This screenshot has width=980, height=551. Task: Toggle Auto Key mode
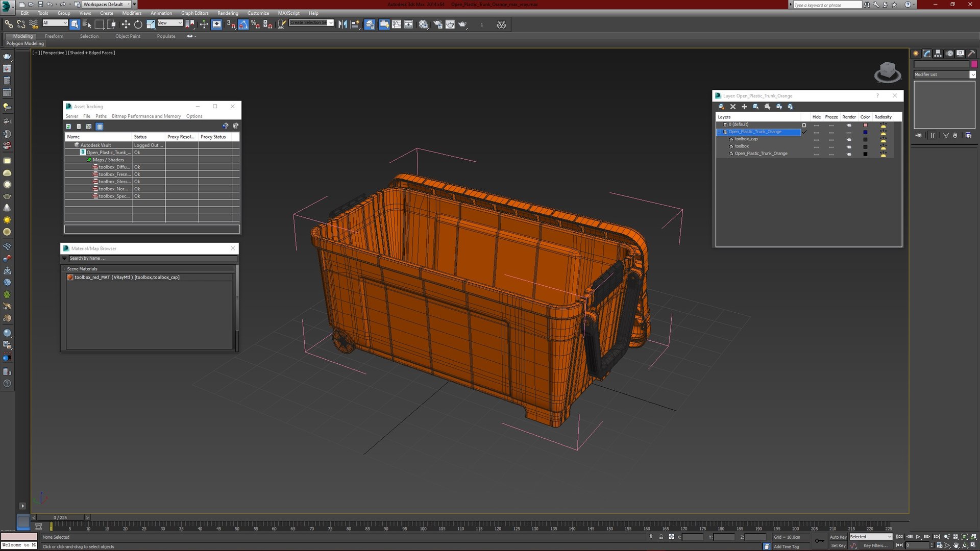coord(838,537)
